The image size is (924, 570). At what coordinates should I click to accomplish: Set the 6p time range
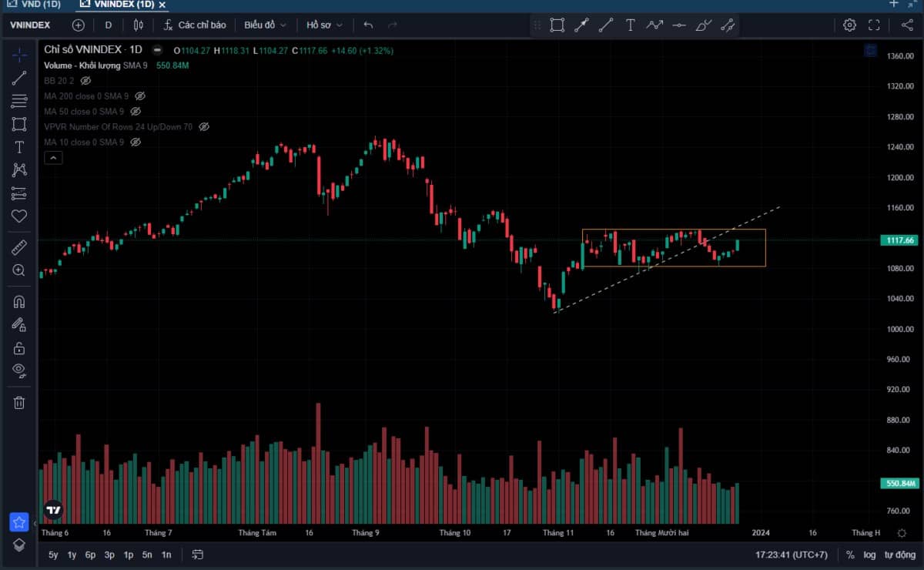91,555
